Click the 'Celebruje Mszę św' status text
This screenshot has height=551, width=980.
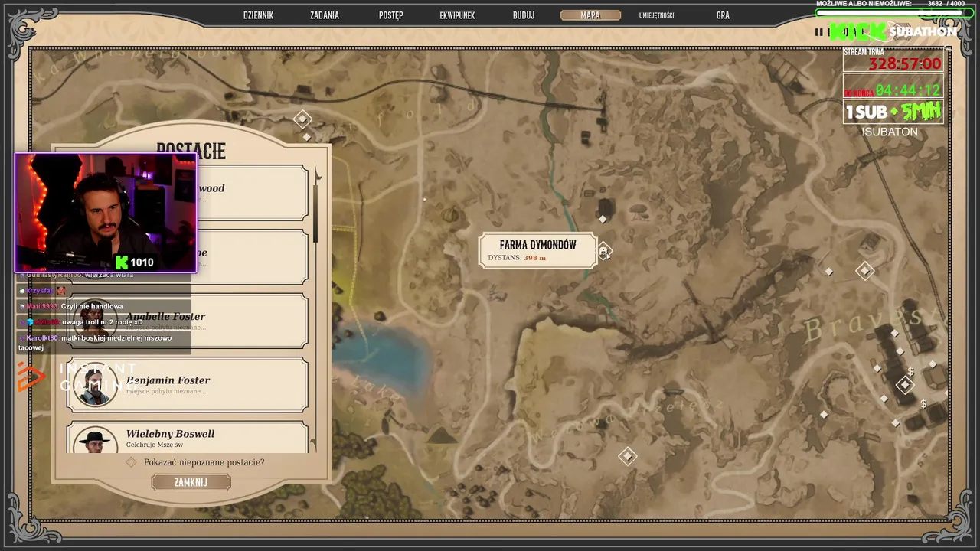155,445
